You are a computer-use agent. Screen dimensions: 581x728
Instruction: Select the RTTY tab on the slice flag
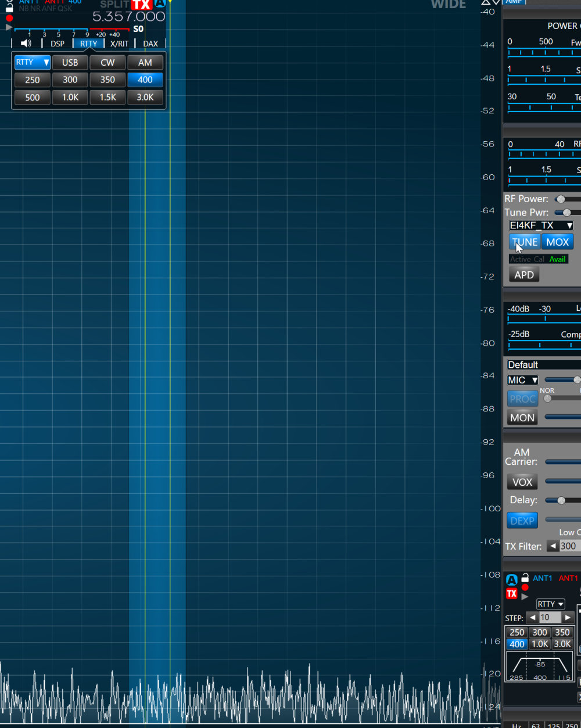pos(89,44)
